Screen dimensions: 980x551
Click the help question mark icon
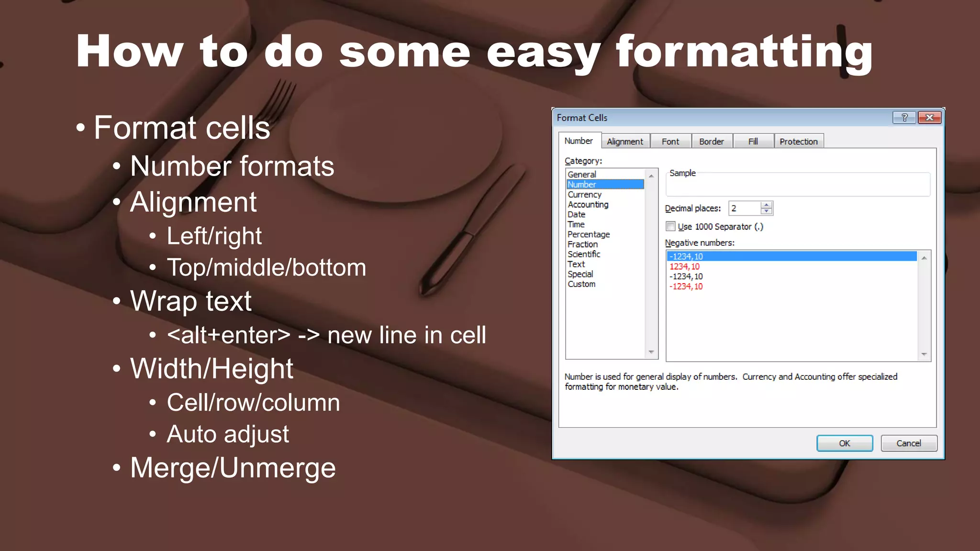(904, 118)
